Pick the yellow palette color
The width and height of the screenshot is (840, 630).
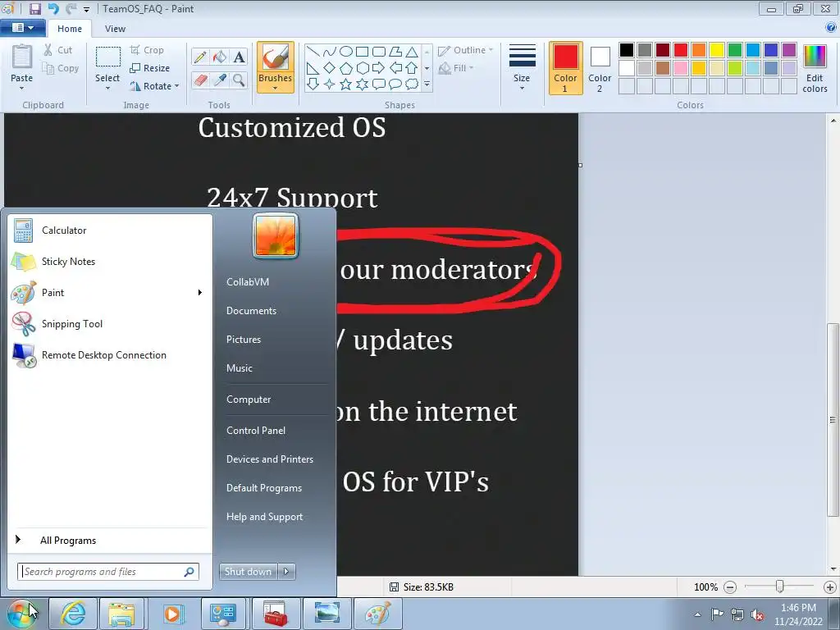pos(717,50)
